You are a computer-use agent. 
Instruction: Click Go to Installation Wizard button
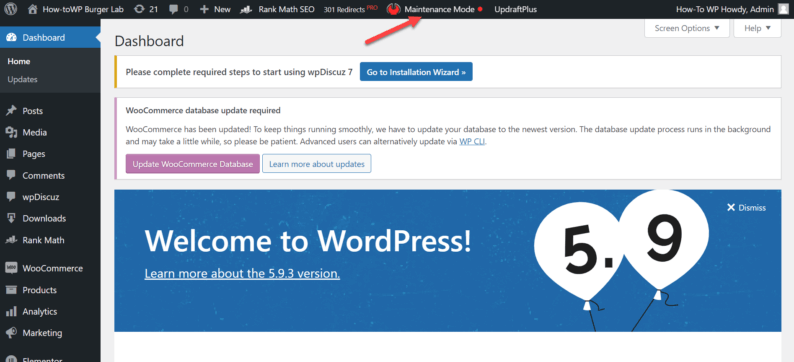tap(416, 72)
